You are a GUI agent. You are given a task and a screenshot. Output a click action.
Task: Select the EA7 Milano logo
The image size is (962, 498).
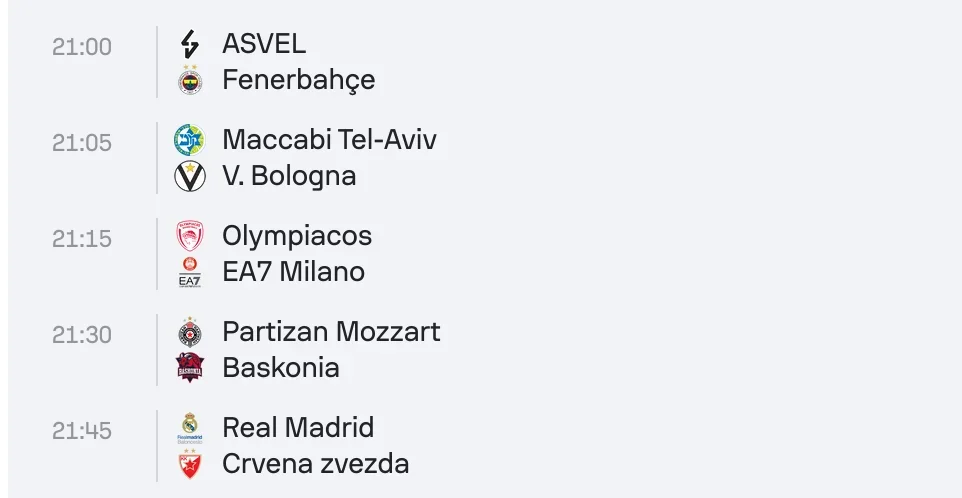coord(189,272)
